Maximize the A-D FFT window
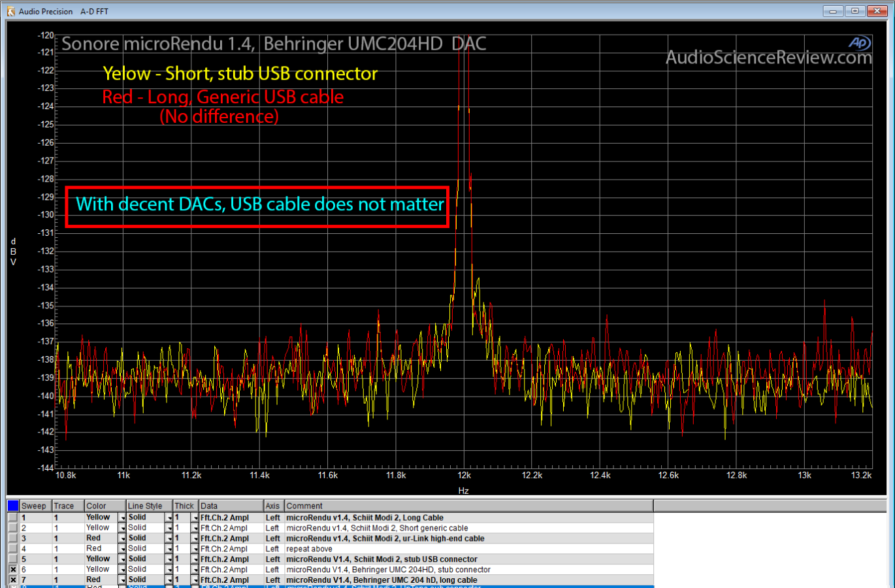Viewport: 895px width, 588px height. pos(854,10)
